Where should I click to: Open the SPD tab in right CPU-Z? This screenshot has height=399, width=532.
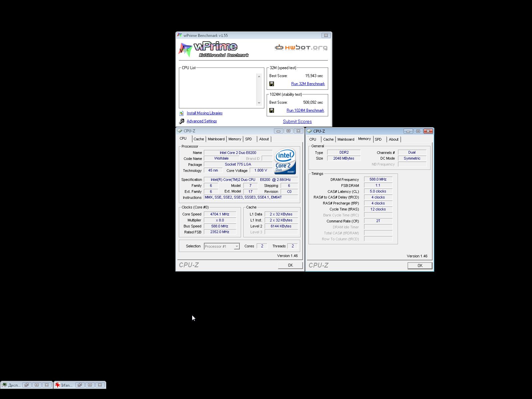[378, 139]
